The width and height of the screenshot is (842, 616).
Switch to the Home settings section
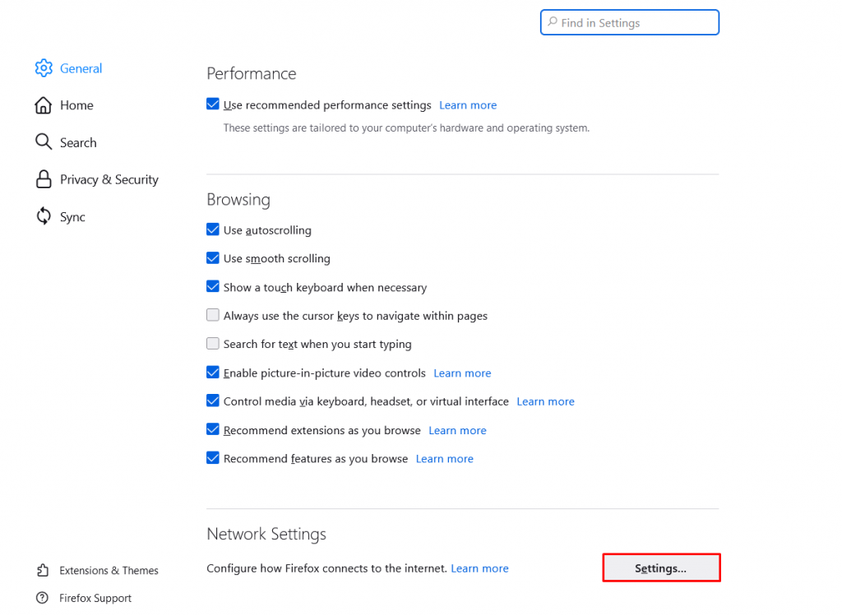[x=76, y=105]
